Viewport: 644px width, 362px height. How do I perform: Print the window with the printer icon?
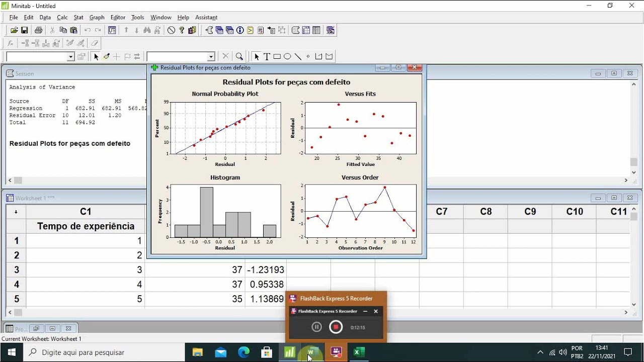pos(38,30)
